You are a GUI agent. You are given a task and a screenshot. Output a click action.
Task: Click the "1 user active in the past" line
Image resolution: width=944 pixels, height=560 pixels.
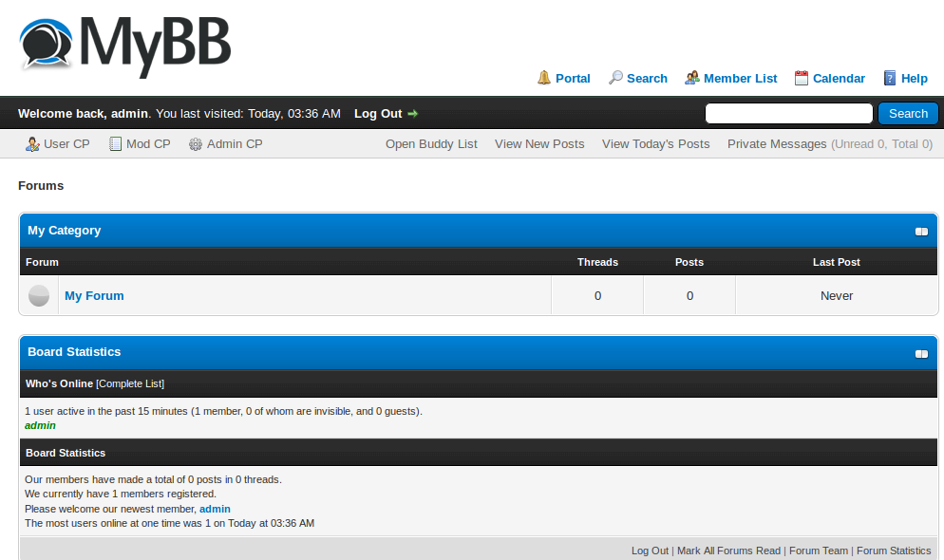tap(223, 411)
